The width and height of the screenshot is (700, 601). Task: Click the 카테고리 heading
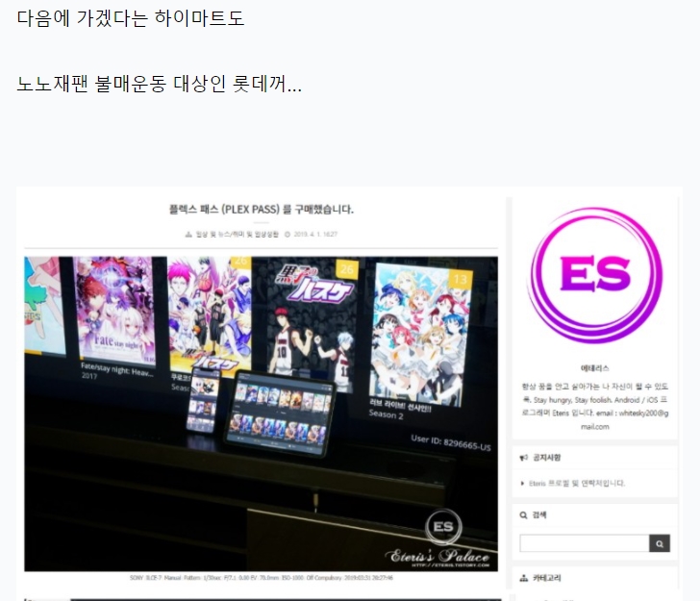pos(546,578)
